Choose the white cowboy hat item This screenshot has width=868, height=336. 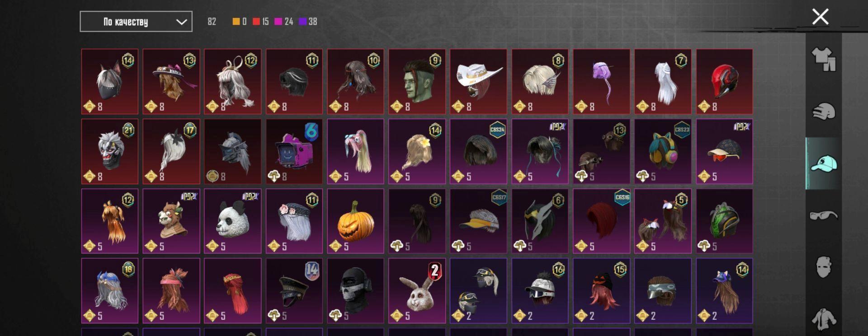[x=478, y=82]
